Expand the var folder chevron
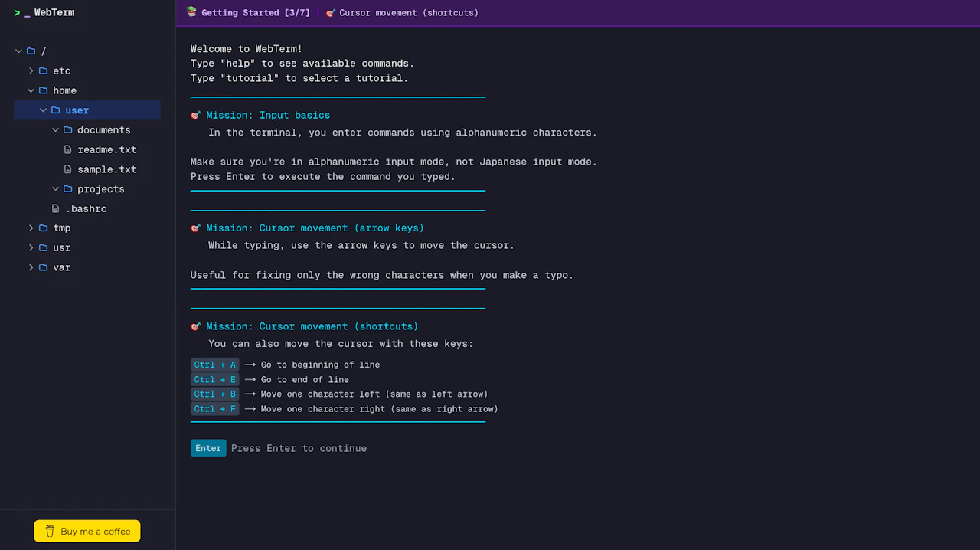 coord(31,267)
